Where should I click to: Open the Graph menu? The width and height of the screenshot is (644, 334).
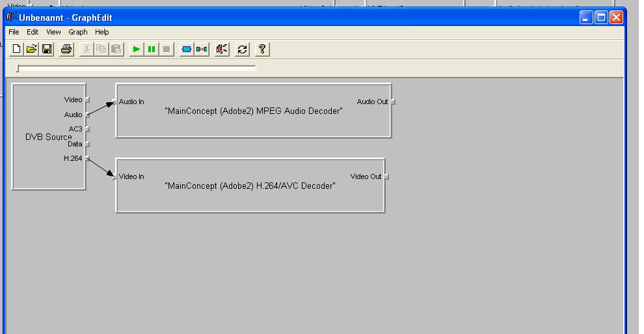(x=78, y=32)
